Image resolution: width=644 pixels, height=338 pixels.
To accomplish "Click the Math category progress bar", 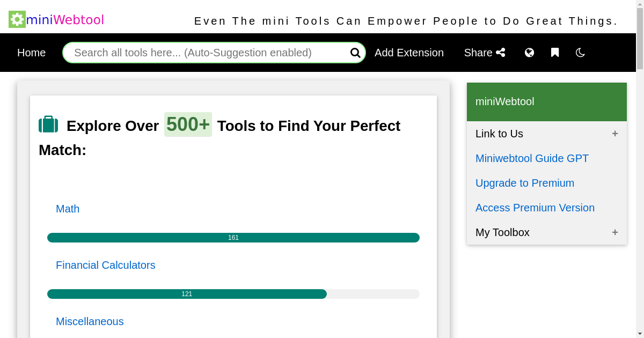I will (x=233, y=237).
